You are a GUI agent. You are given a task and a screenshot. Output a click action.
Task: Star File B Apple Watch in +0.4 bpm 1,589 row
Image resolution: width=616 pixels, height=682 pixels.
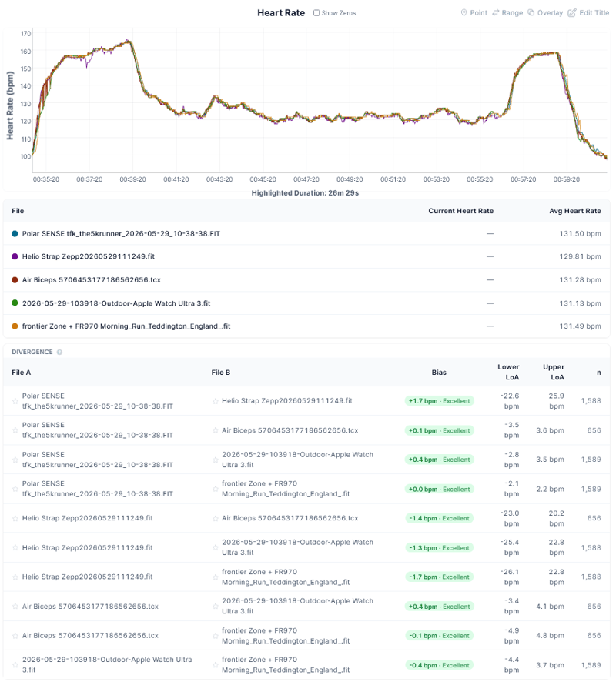click(x=216, y=460)
